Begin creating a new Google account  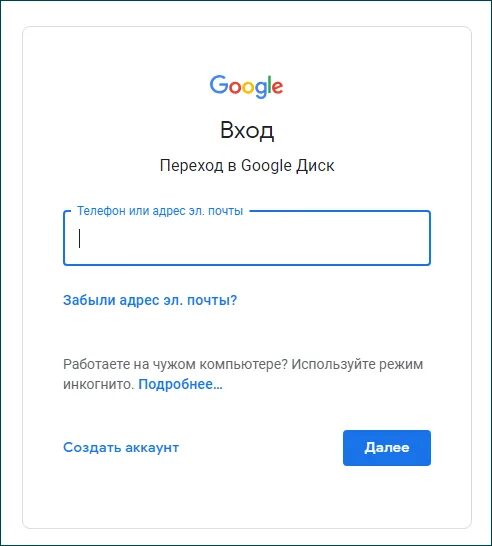(121, 447)
